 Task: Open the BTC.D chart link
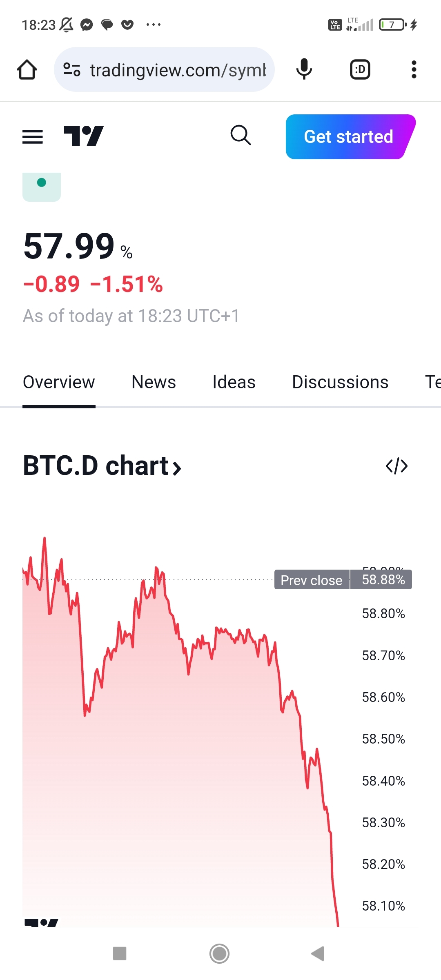pos(102,466)
